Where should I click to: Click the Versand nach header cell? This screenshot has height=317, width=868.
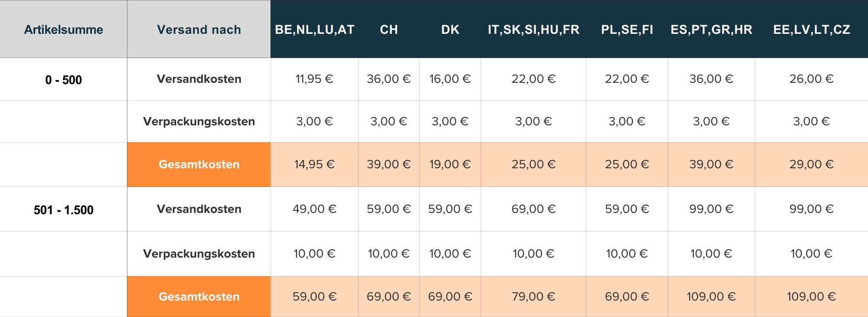click(199, 29)
